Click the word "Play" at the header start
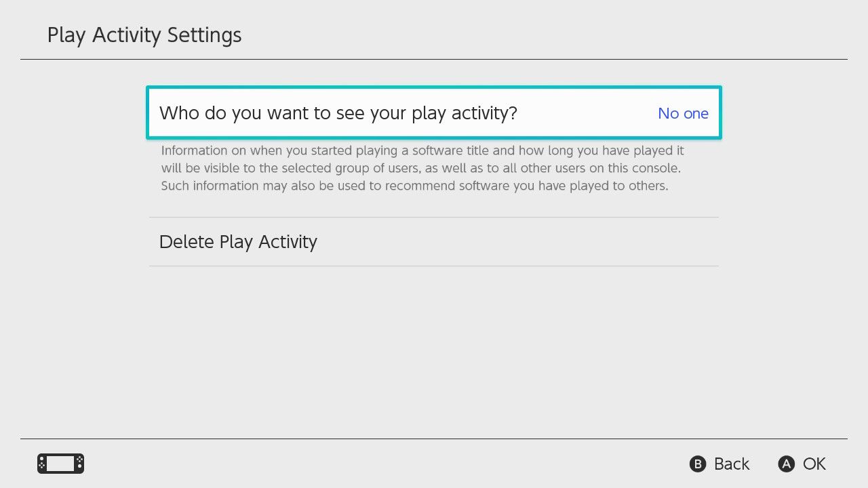Image resolution: width=868 pixels, height=488 pixels. (66, 35)
